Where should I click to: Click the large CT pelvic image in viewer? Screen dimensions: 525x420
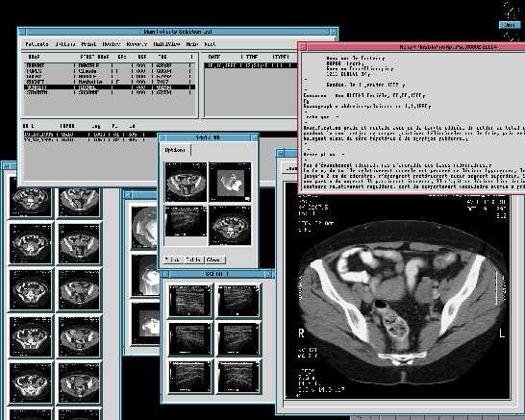coord(398,296)
